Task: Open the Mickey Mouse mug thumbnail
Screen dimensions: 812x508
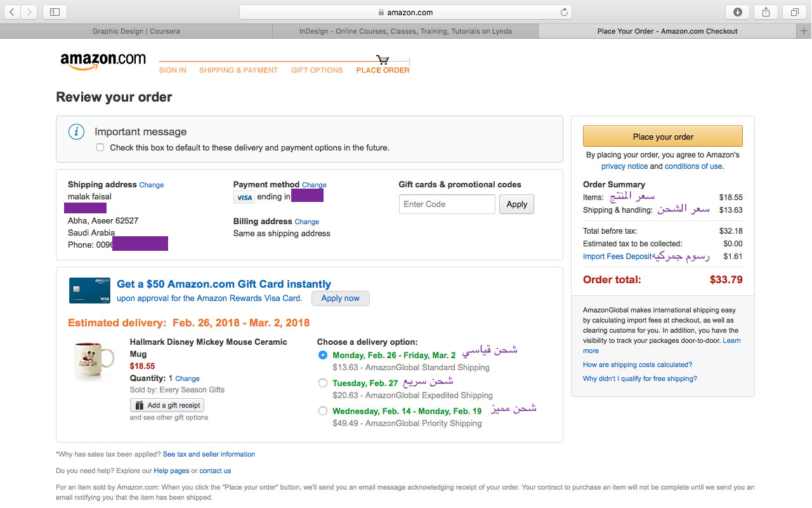Action: click(94, 361)
